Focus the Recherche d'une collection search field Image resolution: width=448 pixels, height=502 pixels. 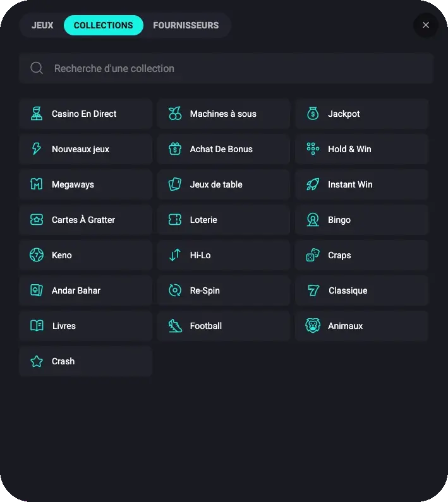226,68
